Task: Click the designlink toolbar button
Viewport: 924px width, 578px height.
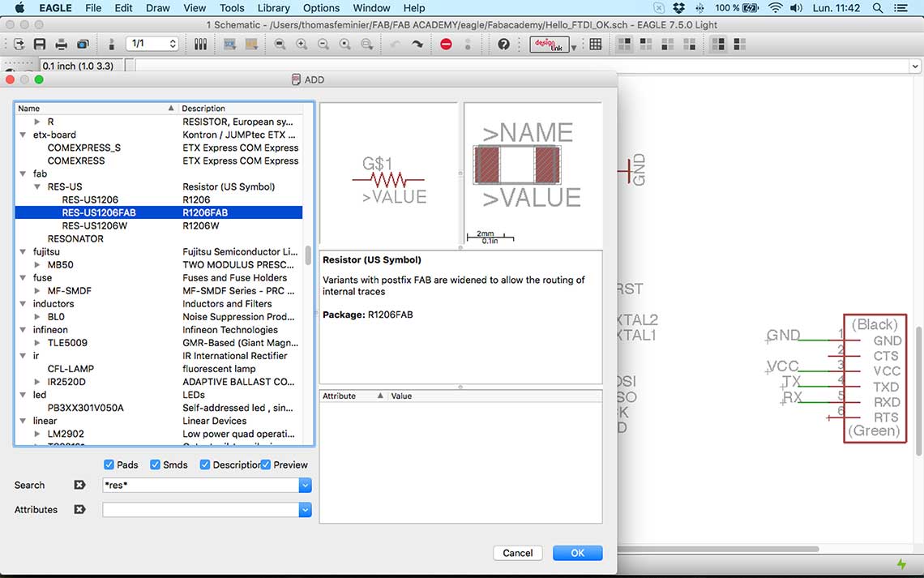Action: coord(550,45)
